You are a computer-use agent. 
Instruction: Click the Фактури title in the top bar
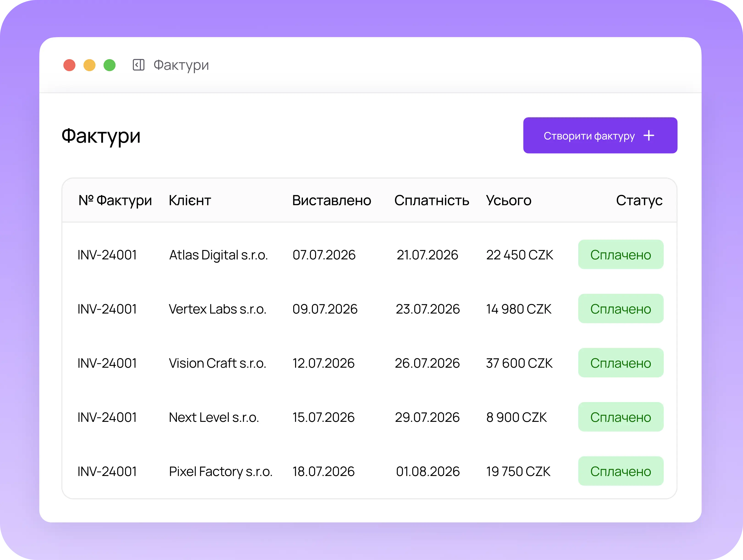pos(181,65)
